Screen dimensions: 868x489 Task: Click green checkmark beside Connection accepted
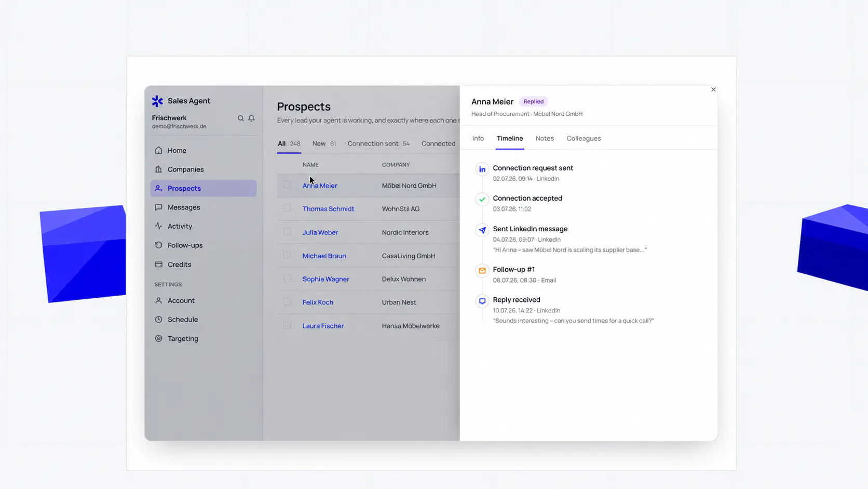tap(482, 200)
